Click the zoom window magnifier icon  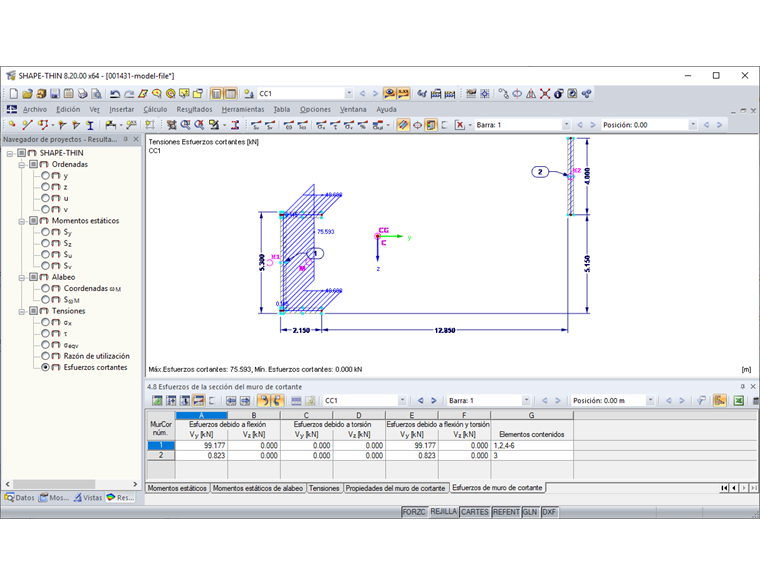coord(185,125)
